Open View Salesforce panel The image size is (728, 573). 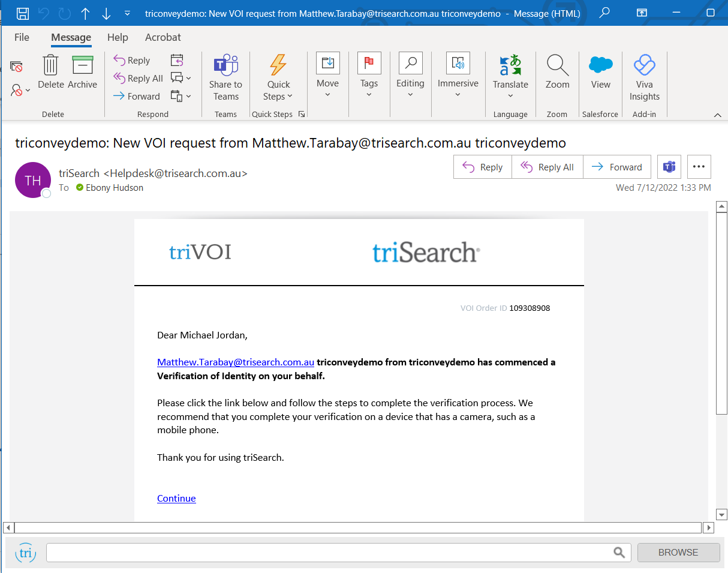(600, 72)
